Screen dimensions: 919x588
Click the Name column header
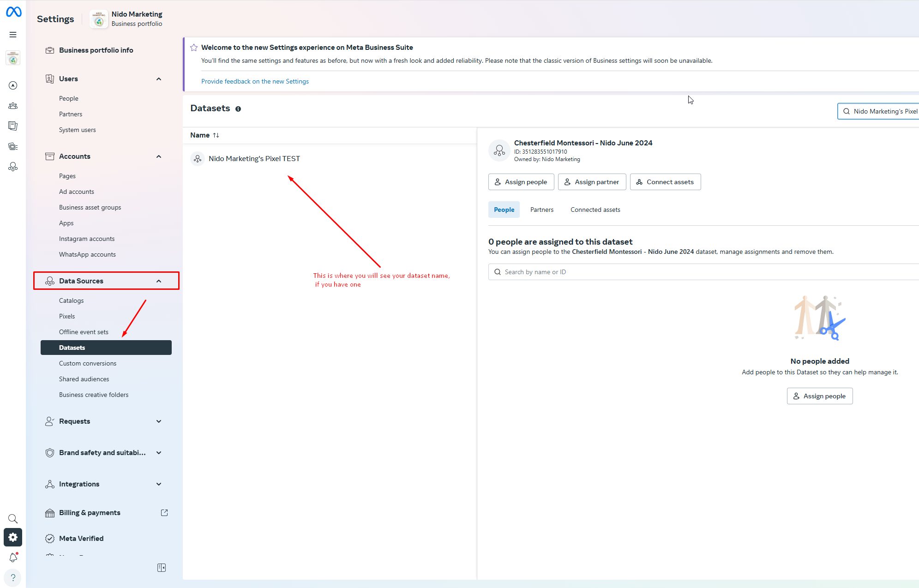(x=200, y=135)
